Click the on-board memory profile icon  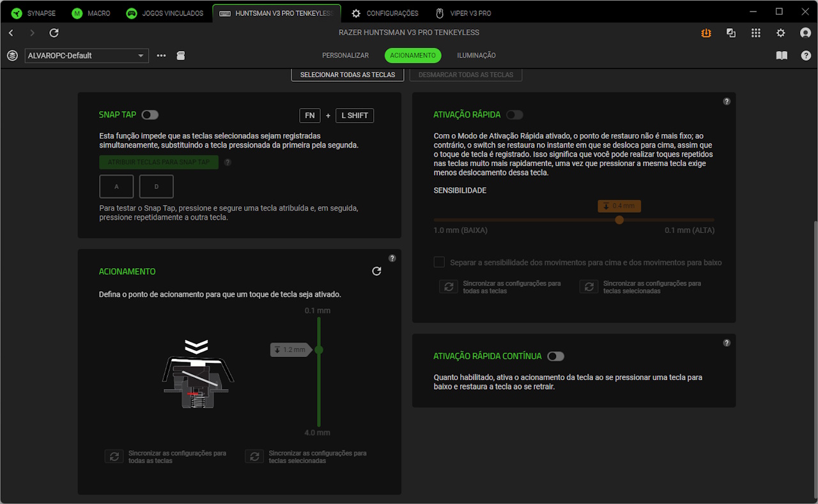[181, 56]
